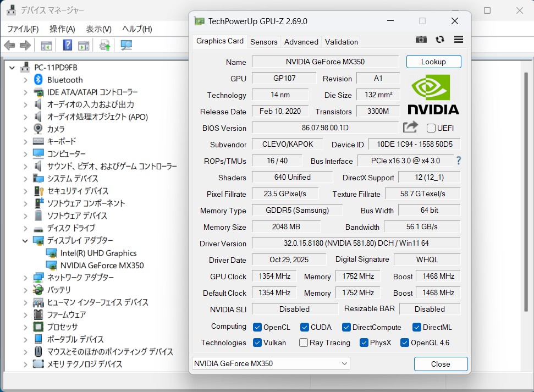Expand the IDE ATA/ATAPI コントローラー node
This screenshot has height=392, width=534.
coord(25,92)
